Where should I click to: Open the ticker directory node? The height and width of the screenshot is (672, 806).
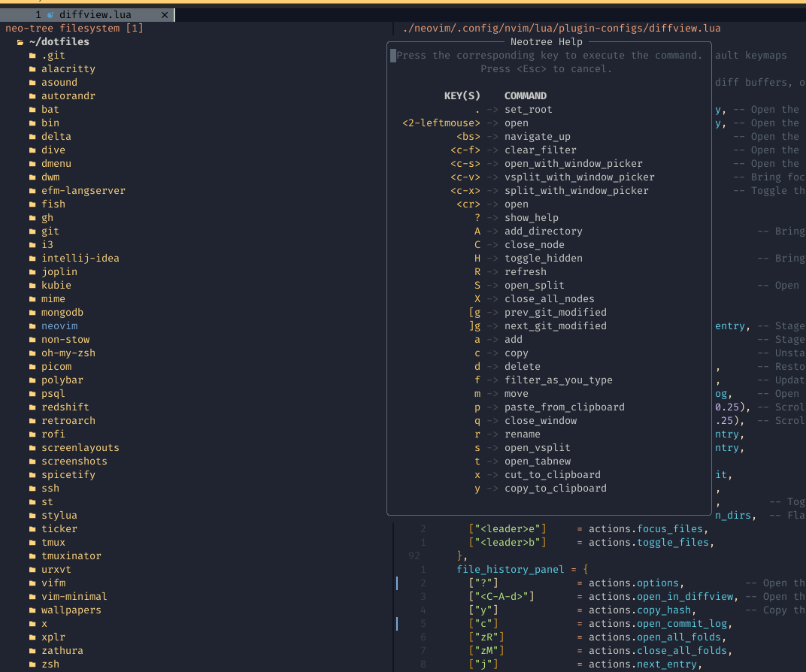(x=59, y=528)
